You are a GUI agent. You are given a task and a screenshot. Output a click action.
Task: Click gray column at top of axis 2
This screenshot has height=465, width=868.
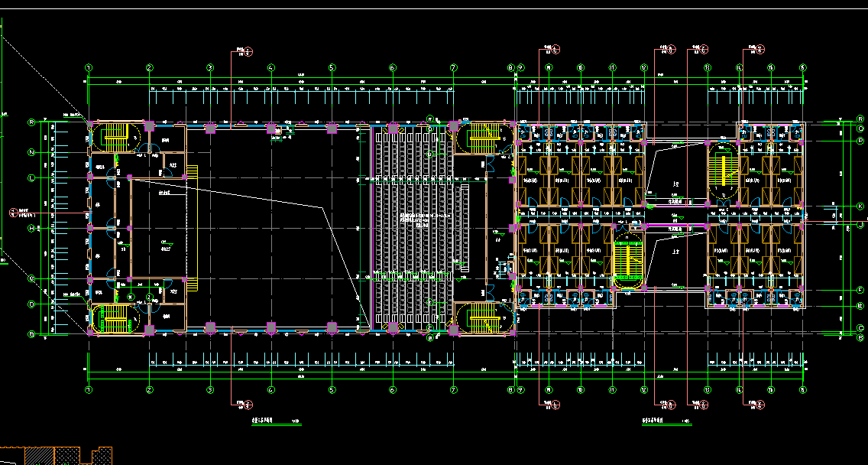tap(150, 125)
